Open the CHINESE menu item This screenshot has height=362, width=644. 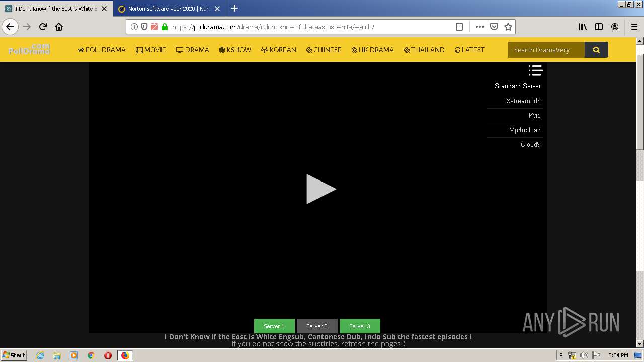(324, 50)
